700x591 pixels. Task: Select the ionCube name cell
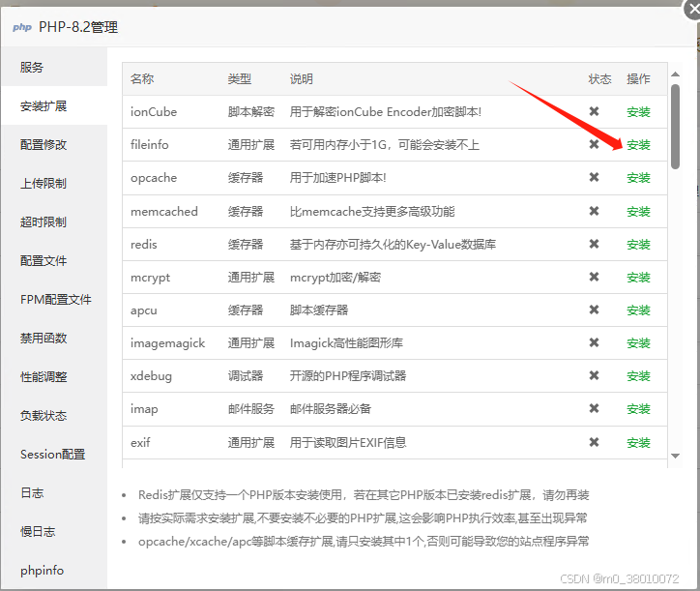tap(154, 111)
